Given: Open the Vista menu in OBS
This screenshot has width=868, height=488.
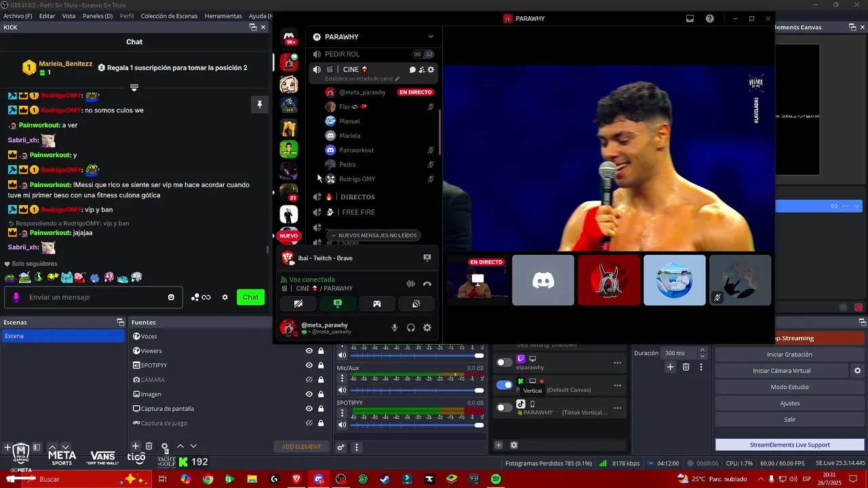Looking at the screenshot, I should (69, 16).
